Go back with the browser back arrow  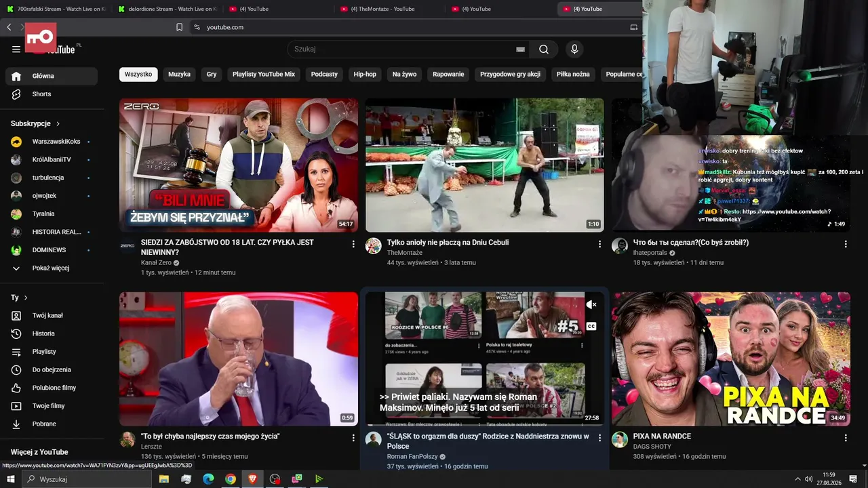tap(9, 27)
